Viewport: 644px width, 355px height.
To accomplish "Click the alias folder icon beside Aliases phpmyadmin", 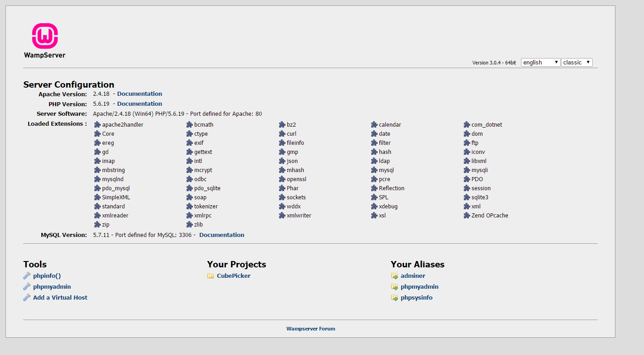I will coord(394,287).
